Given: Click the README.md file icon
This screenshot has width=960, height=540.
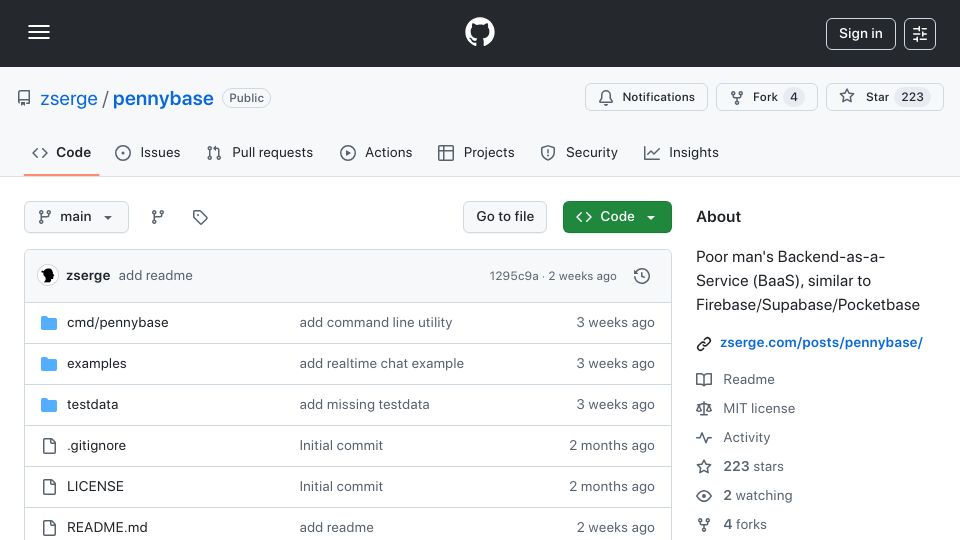Looking at the screenshot, I should [x=50, y=527].
